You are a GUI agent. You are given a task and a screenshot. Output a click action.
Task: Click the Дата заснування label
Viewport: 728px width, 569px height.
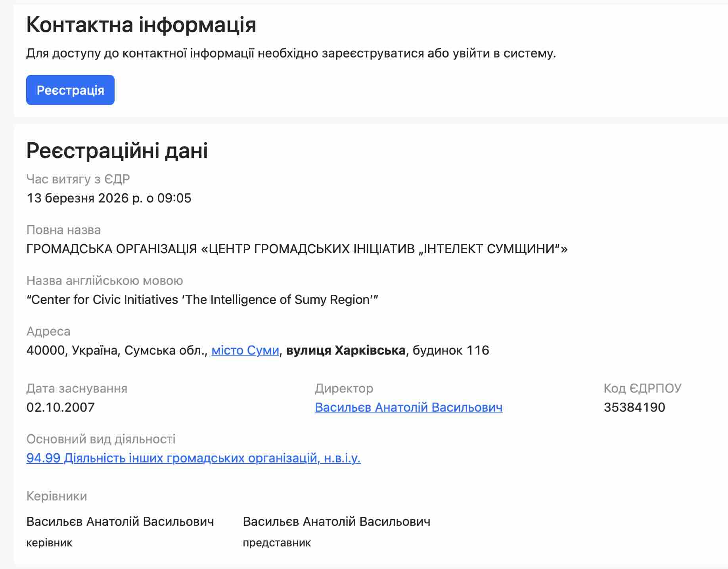pyautogui.click(x=77, y=388)
